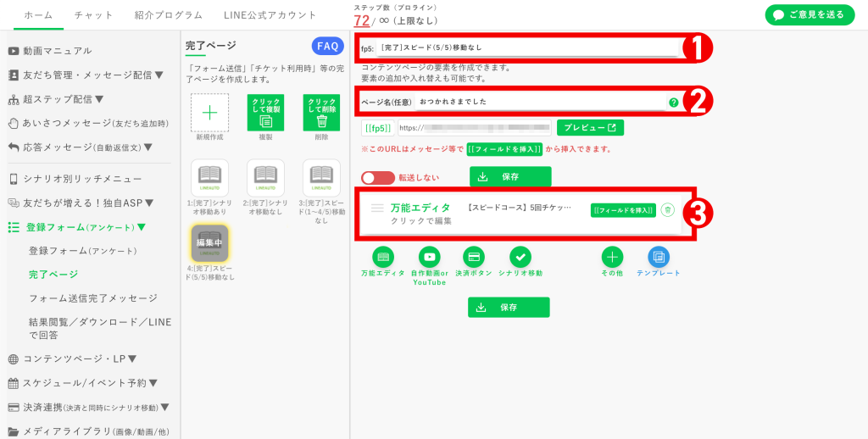Image resolution: width=868 pixels, height=439 pixels.
Task: Open あいさつメッセージ(友だち追加時)
Action: (88, 124)
